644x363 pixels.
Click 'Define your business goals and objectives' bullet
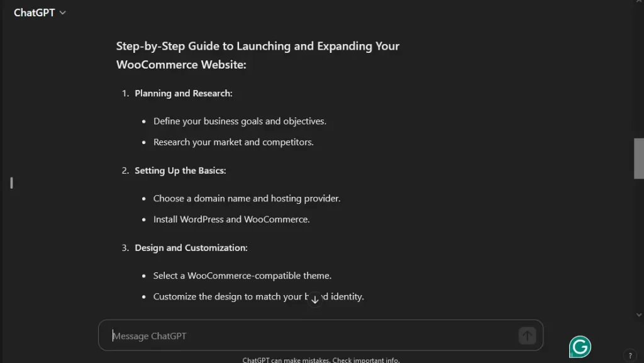[240, 121]
